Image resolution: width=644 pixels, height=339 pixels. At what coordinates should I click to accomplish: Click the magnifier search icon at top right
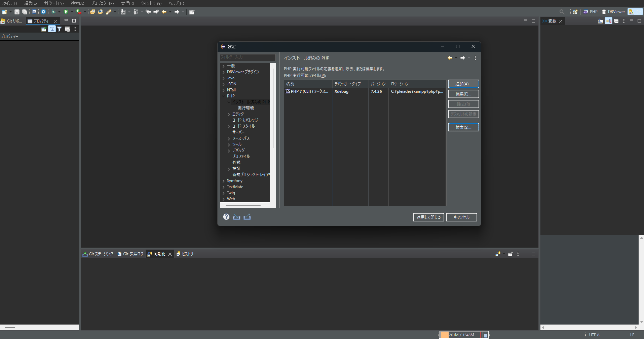(x=562, y=12)
